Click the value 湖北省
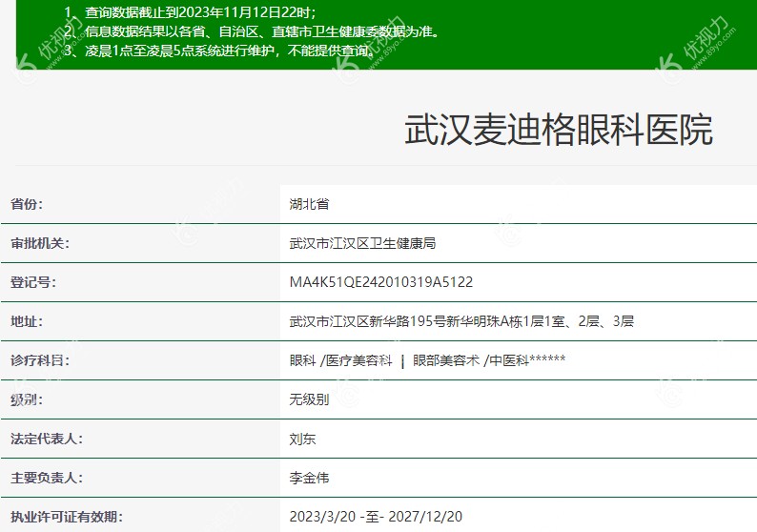 tap(309, 204)
